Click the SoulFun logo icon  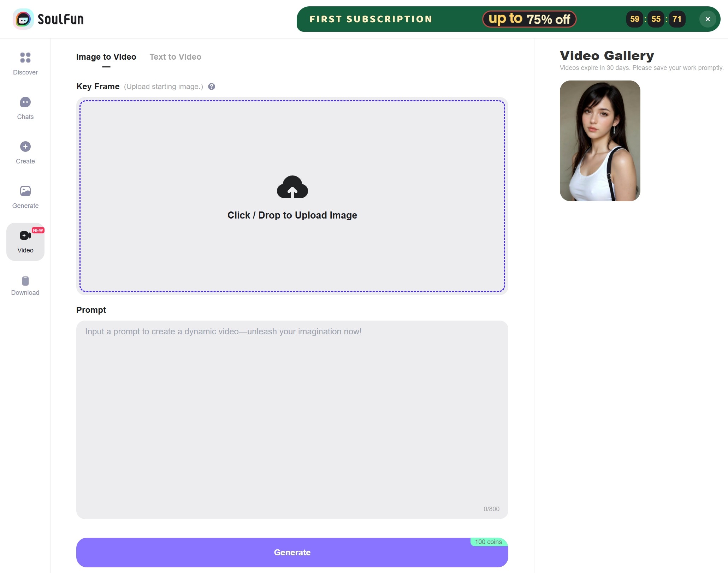pos(23,19)
